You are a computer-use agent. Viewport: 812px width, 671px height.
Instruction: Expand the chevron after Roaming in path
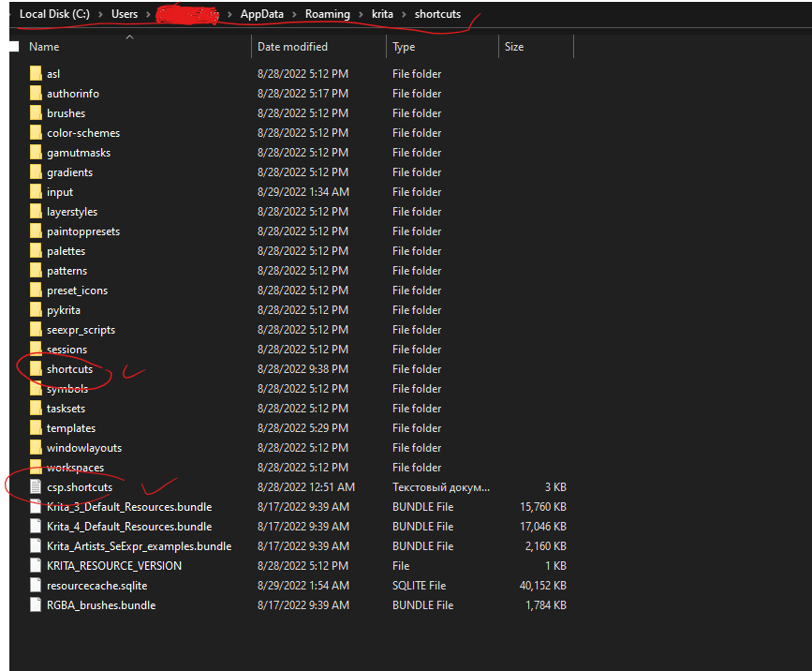(x=360, y=15)
